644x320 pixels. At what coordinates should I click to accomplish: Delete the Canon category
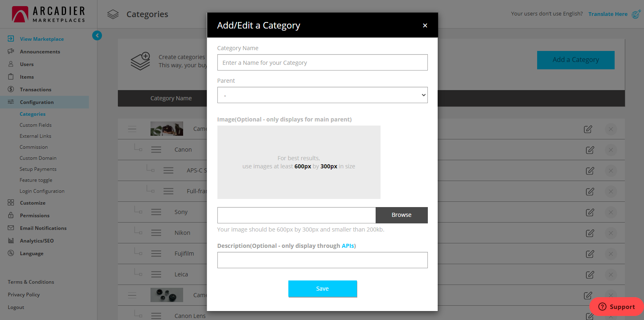pyautogui.click(x=611, y=150)
